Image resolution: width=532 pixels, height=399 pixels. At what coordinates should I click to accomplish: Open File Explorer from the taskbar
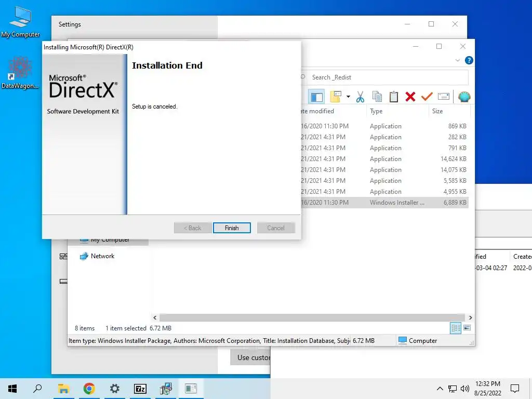63,389
